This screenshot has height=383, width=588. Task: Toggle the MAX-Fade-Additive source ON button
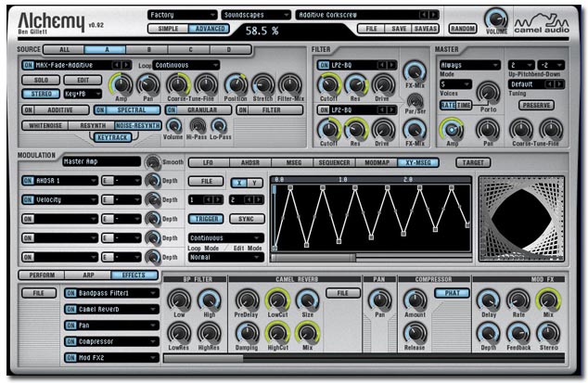pyautogui.click(x=29, y=65)
